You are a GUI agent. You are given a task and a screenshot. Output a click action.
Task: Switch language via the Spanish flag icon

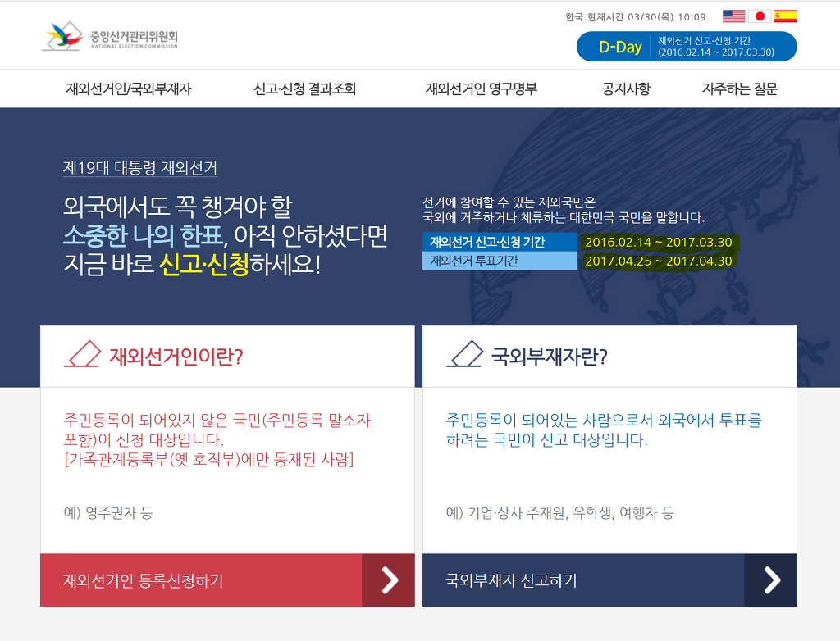(785, 16)
